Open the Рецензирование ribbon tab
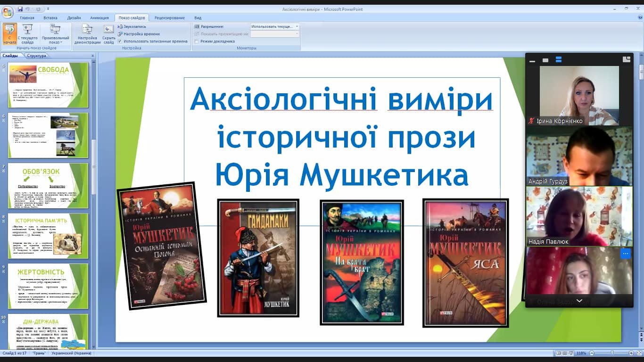 170,18
